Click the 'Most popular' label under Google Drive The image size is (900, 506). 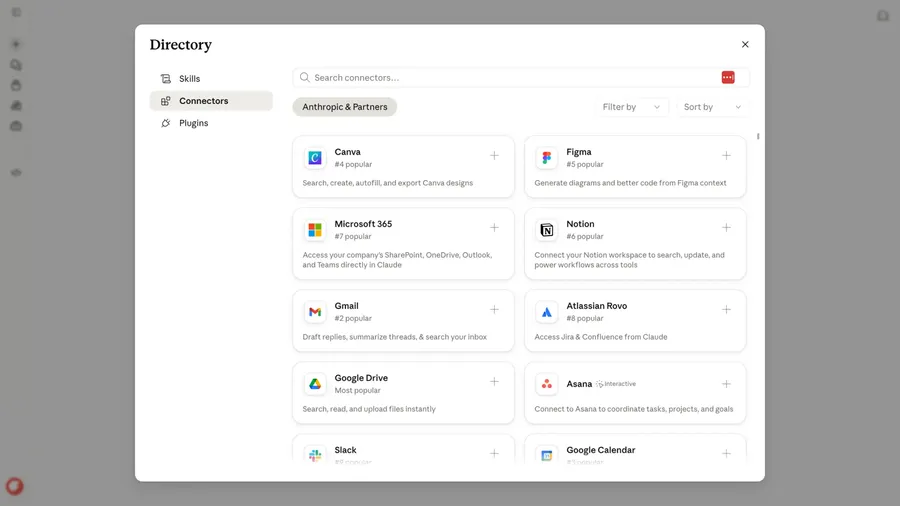coord(357,390)
